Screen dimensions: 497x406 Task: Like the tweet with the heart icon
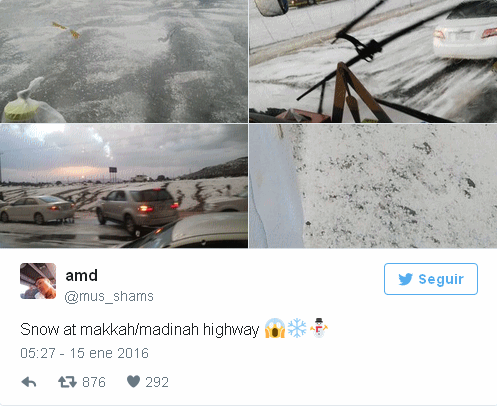(x=133, y=382)
